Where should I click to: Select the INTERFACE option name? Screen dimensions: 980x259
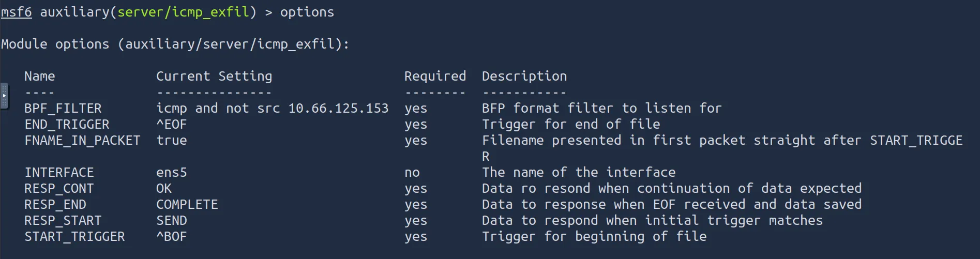[x=59, y=172]
